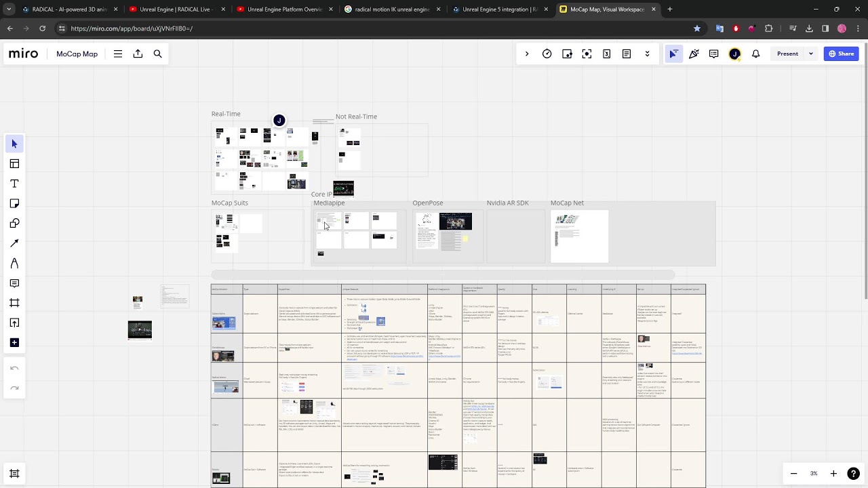The image size is (868, 488).
Task: Open the MoCap Map board title
Action: click(x=77, y=54)
